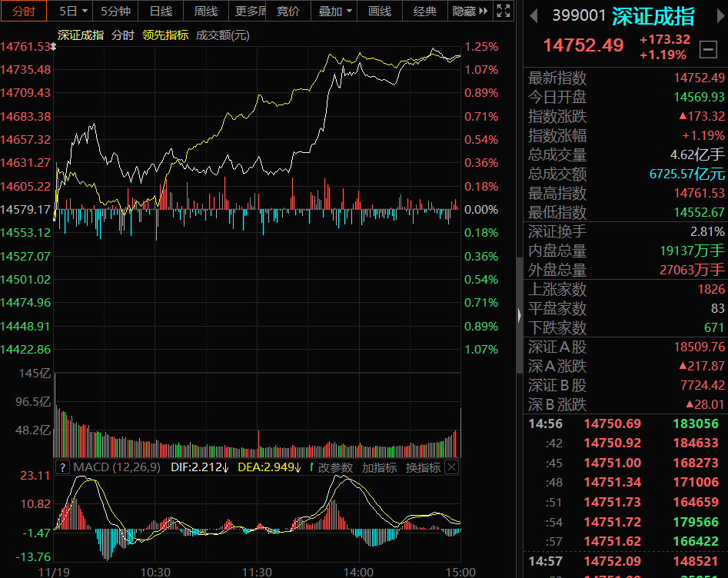Click the 深A涨跌 value 217.87
Screen dimensions: 728x578
click(x=702, y=366)
